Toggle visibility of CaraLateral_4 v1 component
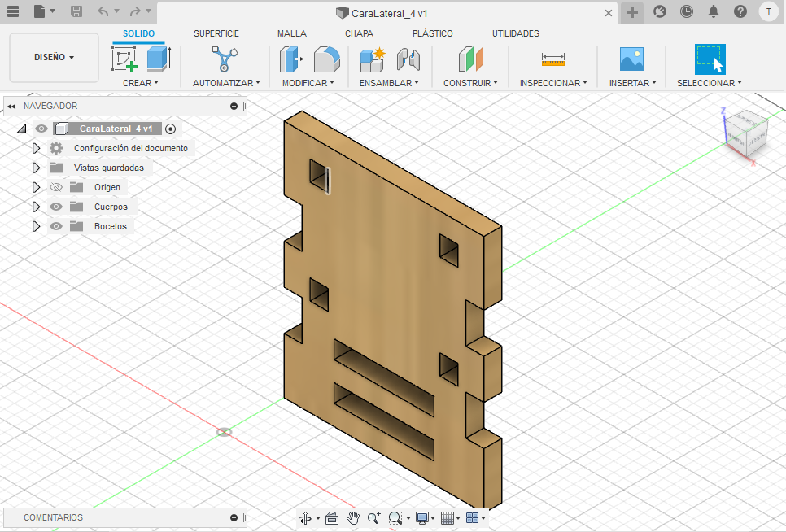This screenshot has width=786, height=532. click(x=41, y=129)
